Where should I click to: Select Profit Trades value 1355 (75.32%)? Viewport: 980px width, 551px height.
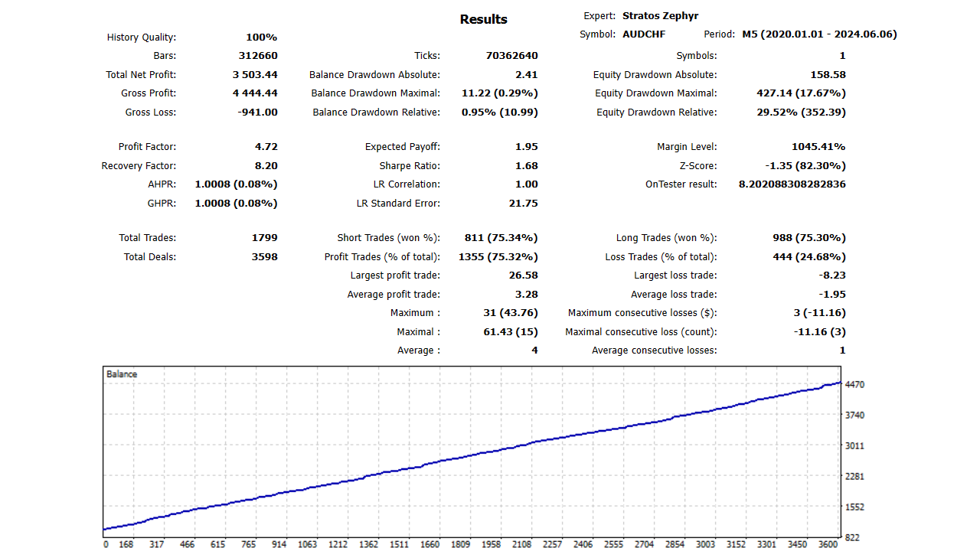click(x=498, y=257)
